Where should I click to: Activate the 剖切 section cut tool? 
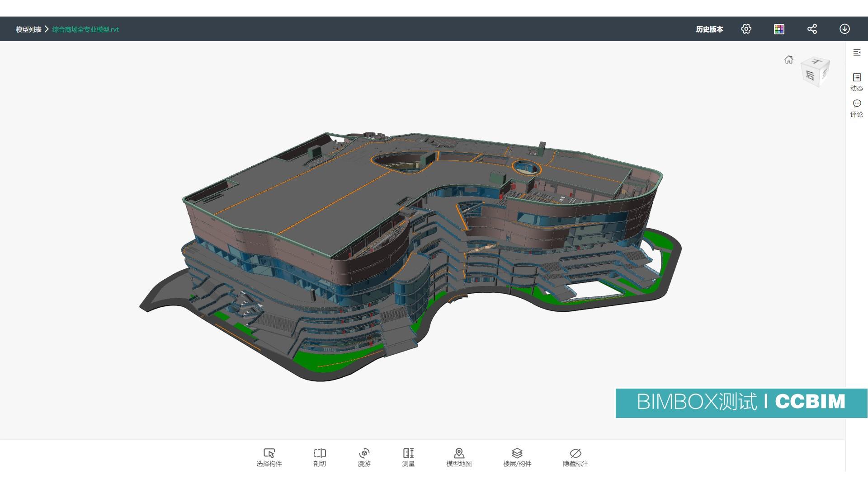(320, 456)
